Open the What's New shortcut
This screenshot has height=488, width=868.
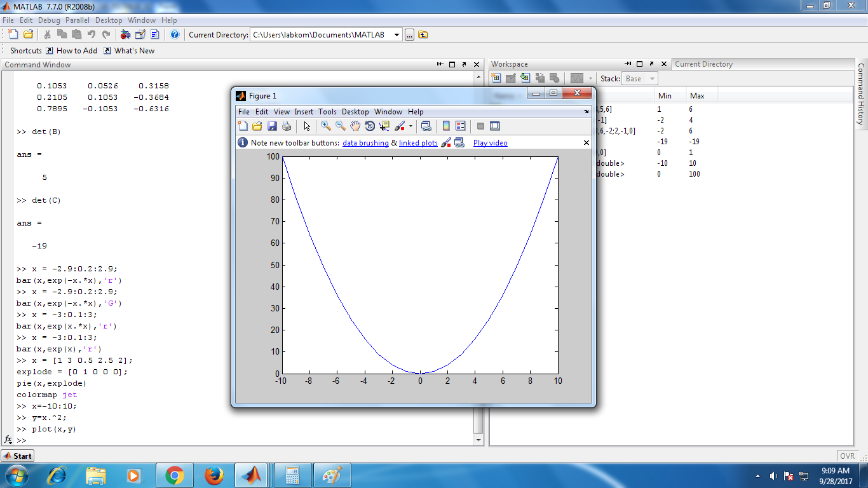(129, 51)
